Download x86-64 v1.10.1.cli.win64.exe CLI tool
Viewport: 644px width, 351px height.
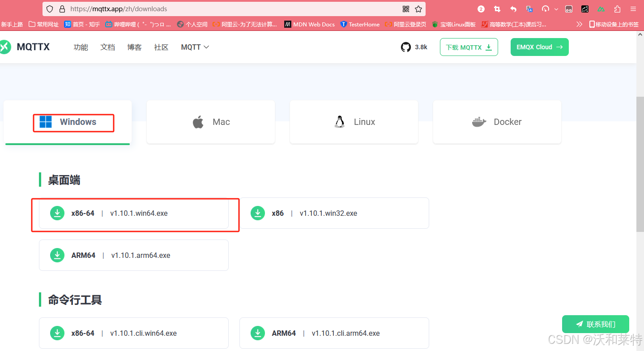(134, 333)
